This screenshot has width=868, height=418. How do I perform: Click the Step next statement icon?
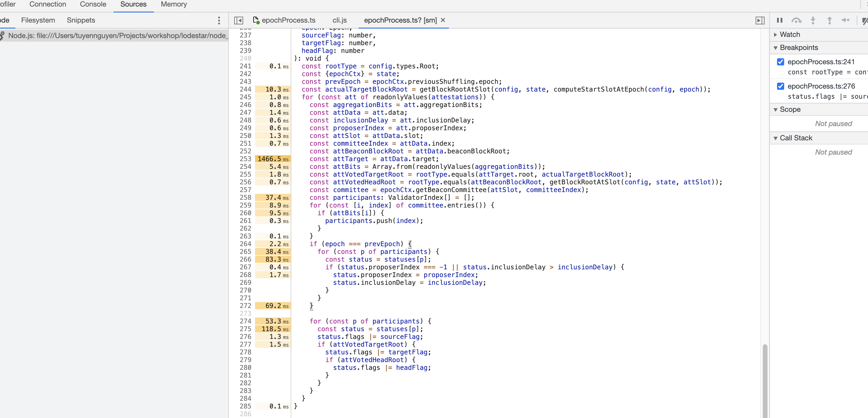click(x=846, y=20)
